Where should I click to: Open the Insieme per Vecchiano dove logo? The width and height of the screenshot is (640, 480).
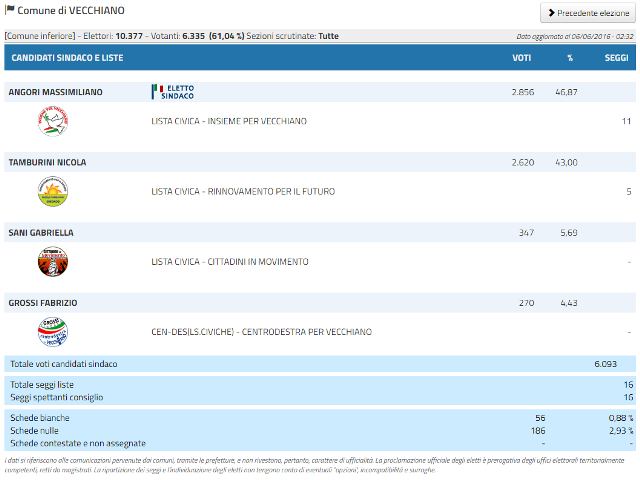pos(53,121)
